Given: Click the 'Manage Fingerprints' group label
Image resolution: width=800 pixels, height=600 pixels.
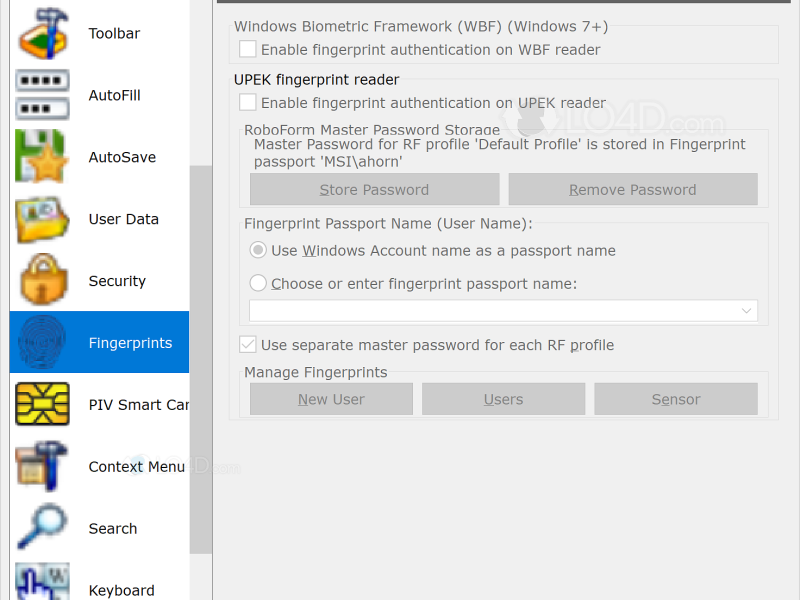Looking at the screenshot, I should click(x=316, y=372).
